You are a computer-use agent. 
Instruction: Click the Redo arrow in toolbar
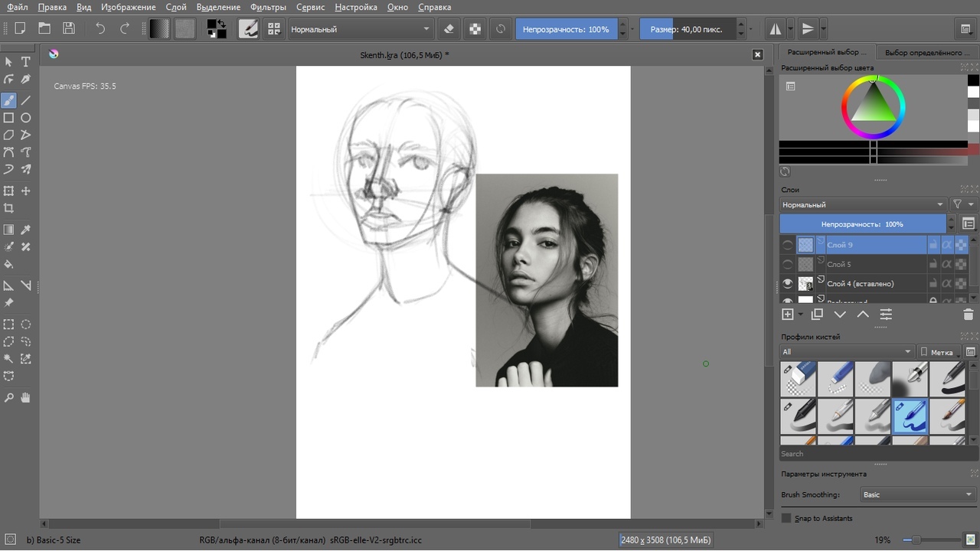coord(125,29)
